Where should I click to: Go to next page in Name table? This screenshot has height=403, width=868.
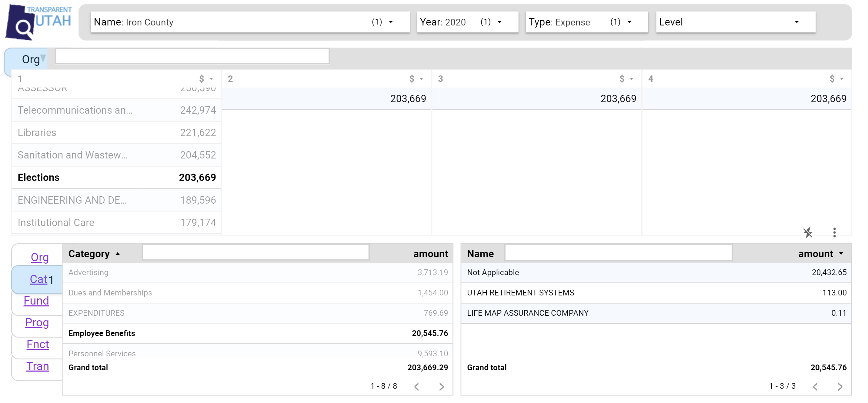point(840,387)
